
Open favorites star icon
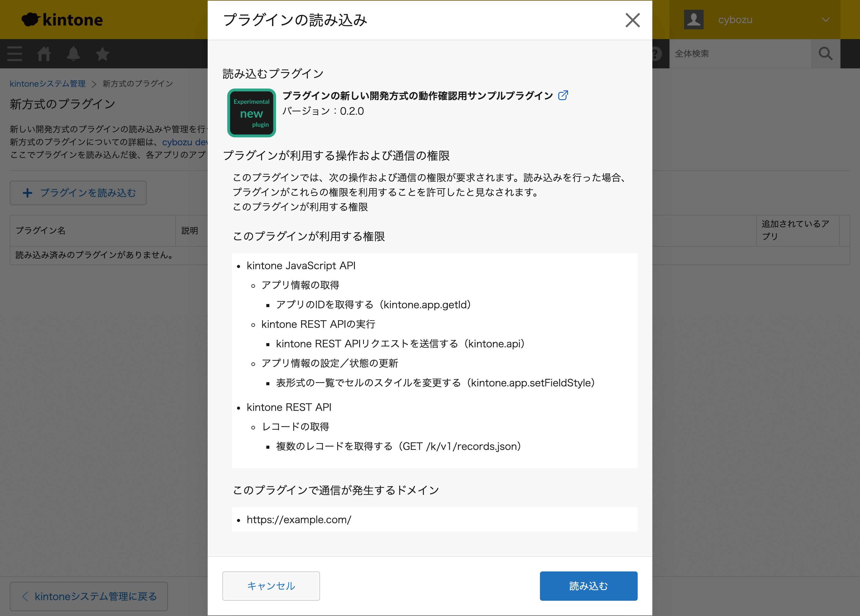click(102, 54)
